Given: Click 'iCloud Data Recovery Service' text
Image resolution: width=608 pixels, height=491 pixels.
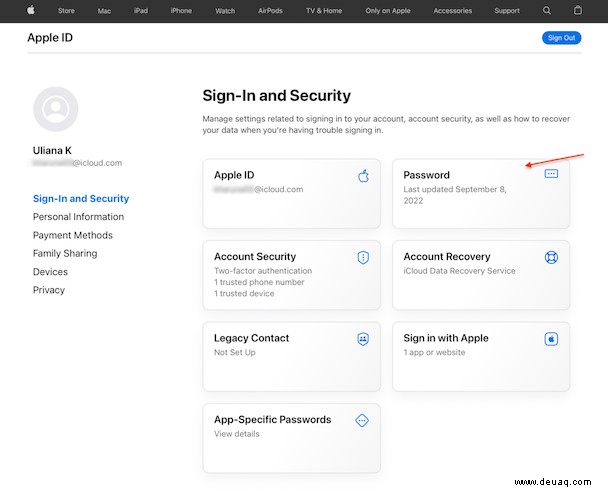Looking at the screenshot, I should coord(459,271).
